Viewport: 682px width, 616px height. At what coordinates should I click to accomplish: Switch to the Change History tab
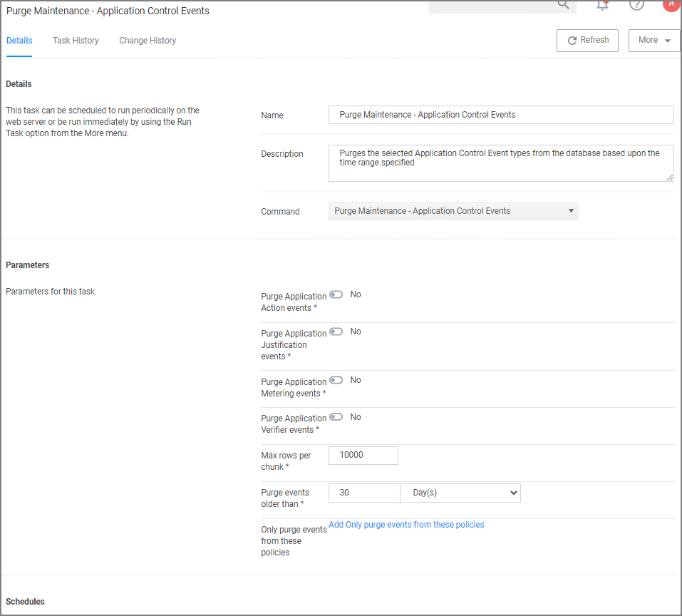click(148, 41)
